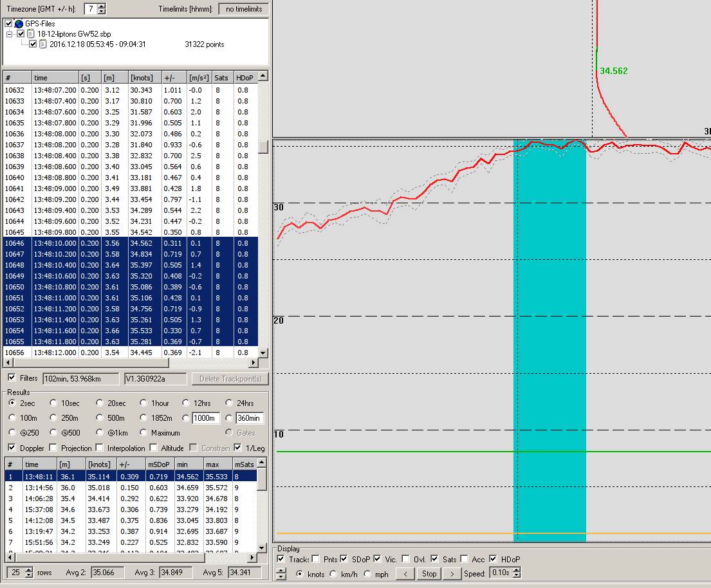The height and width of the screenshot is (588, 711).
Task: Decrease playback Speed with down spinner arrow
Action: tap(517, 576)
